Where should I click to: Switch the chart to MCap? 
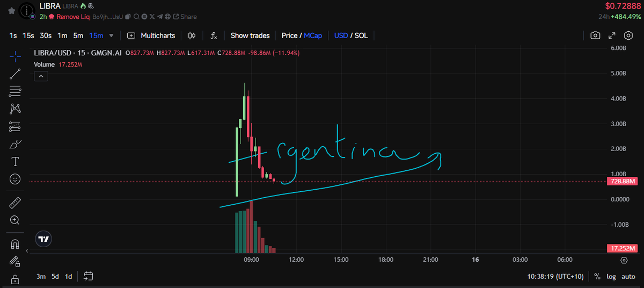click(x=313, y=35)
